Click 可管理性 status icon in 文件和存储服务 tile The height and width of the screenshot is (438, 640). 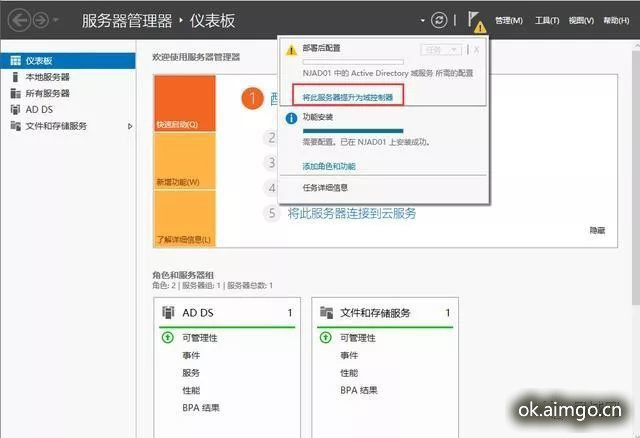[x=326, y=338]
